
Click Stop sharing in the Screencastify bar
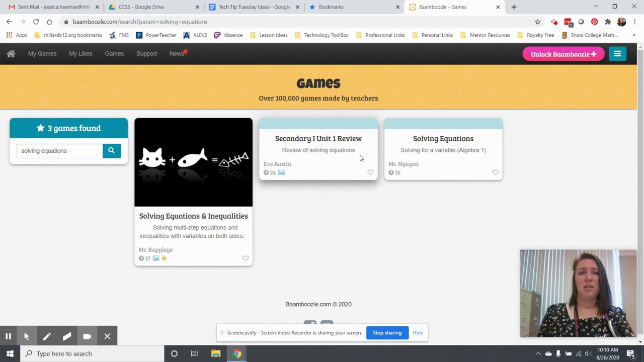tap(387, 333)
